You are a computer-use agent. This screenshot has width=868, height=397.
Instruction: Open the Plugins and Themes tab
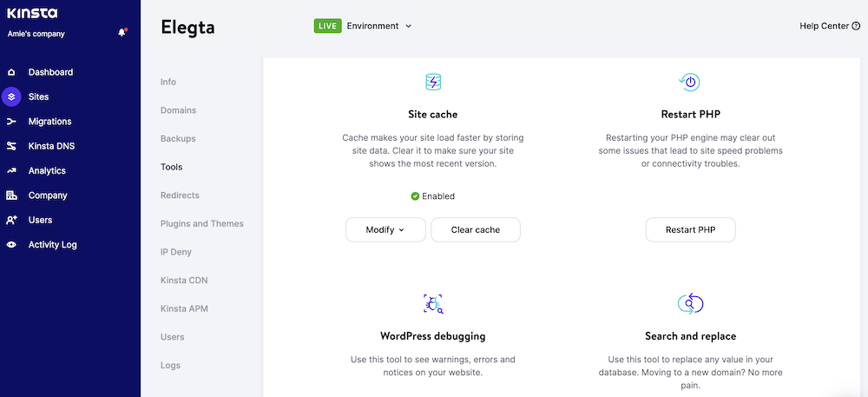click(202, 224)
